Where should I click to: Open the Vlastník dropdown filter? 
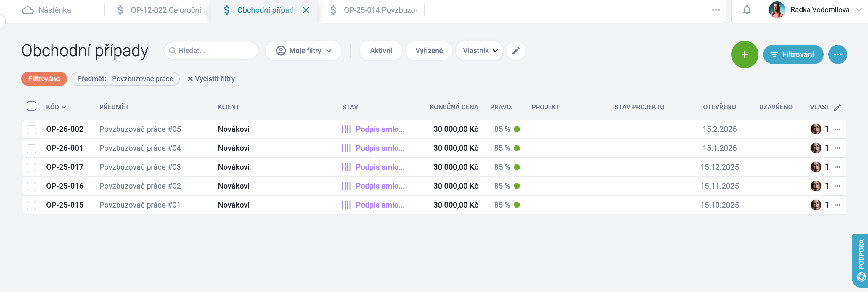479,51
